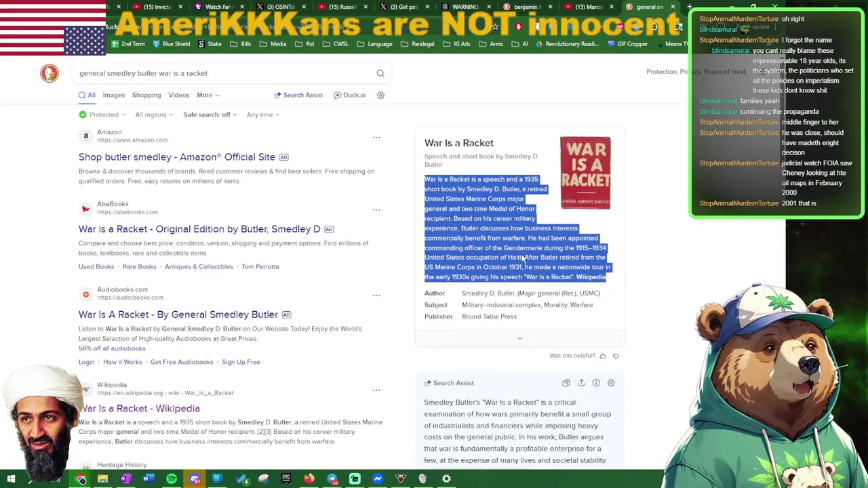Image resolution: width=868 pixels, height=488 pixels.
Task: Open War is a Racket Original Edition link
Action: pos(199,229)
